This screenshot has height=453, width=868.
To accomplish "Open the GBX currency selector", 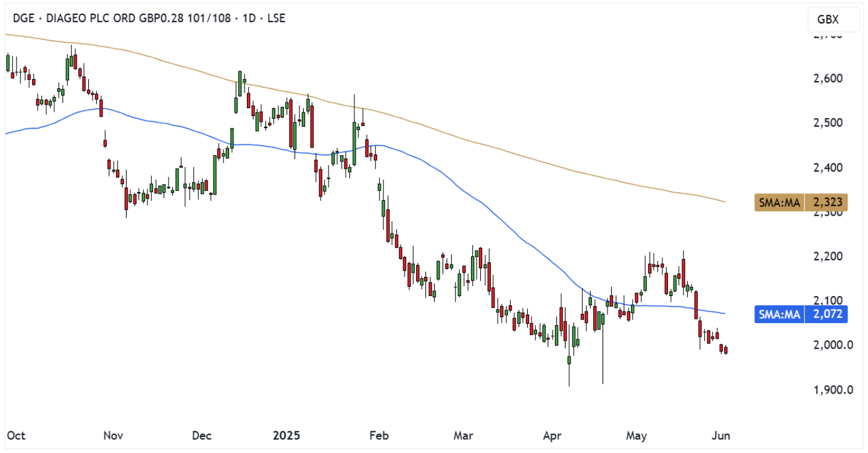I will point(833,20).
